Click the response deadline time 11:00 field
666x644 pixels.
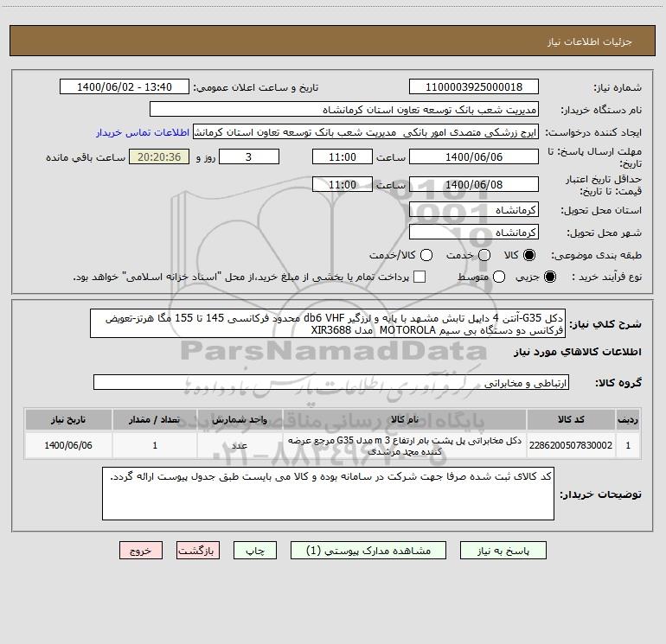(343, 156)
